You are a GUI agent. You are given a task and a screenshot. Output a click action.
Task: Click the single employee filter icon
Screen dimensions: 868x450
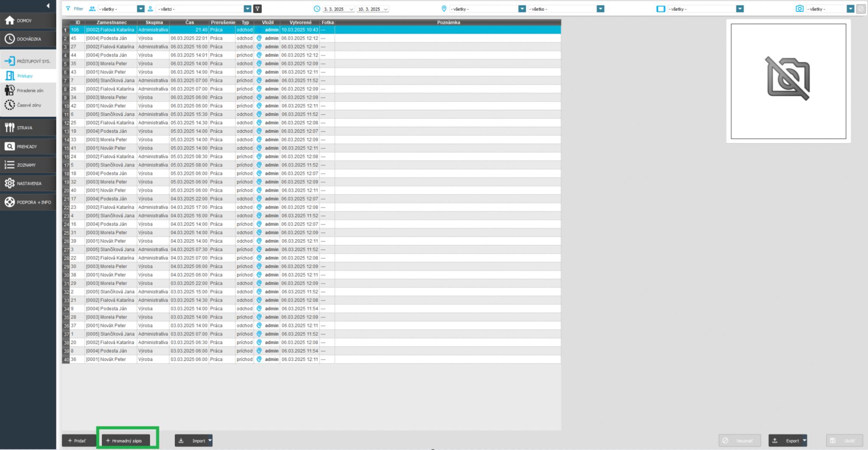(150, 8)
